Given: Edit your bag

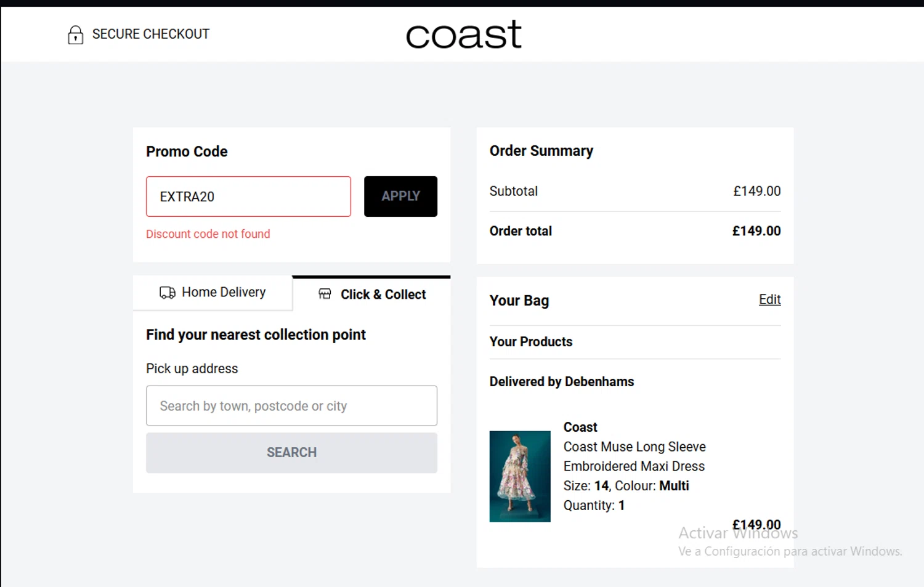Looking at the screenshot, I should tap(769, 299).
